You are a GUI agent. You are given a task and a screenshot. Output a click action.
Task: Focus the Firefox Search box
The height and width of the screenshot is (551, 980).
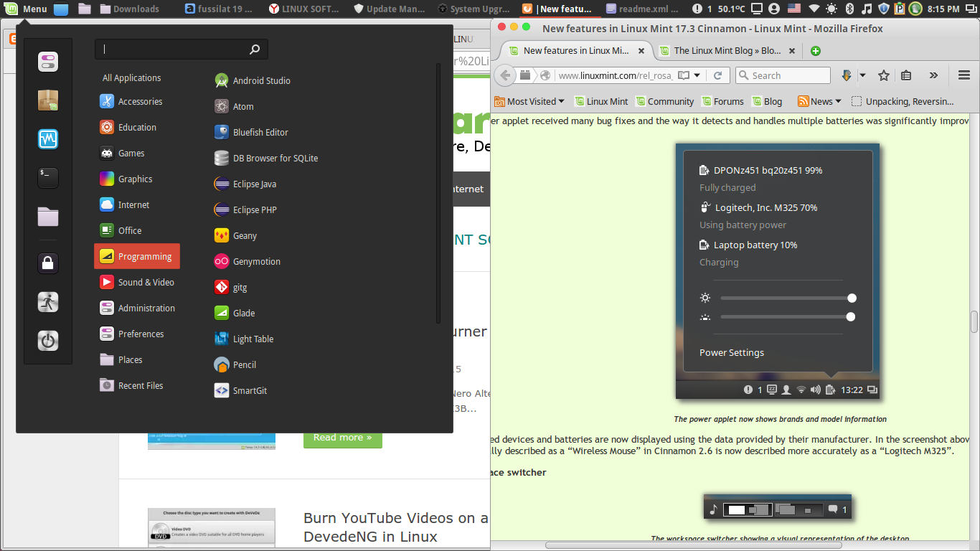pos(782,75)
